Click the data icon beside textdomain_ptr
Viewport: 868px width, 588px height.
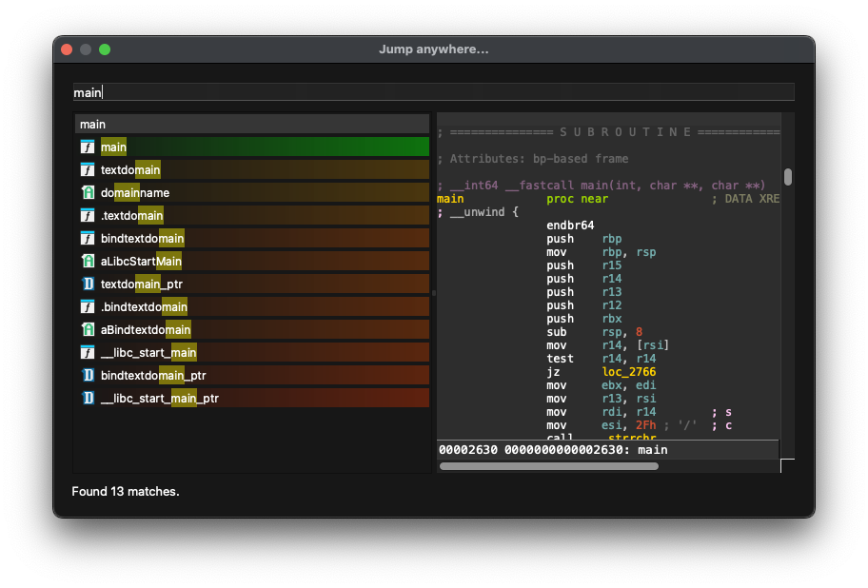(88, 284)
